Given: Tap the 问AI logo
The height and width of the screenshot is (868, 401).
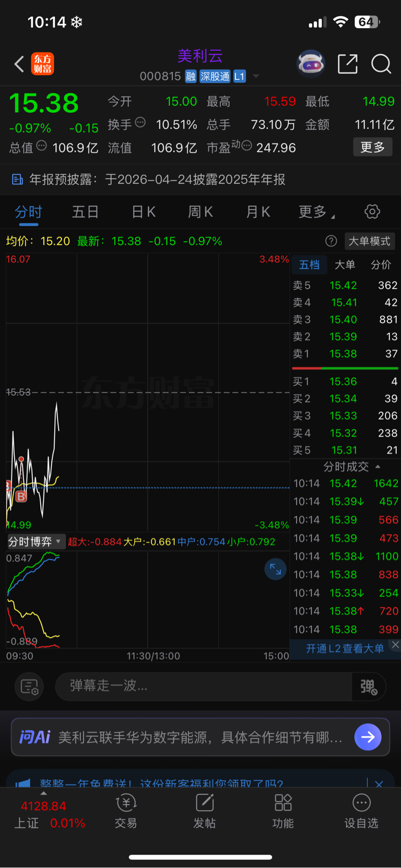Looking at the screenshot, I should 35,737.
